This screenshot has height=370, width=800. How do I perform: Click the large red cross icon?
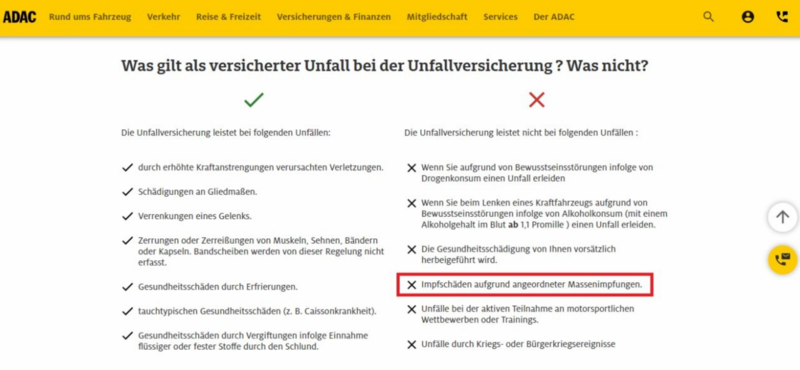537,100
